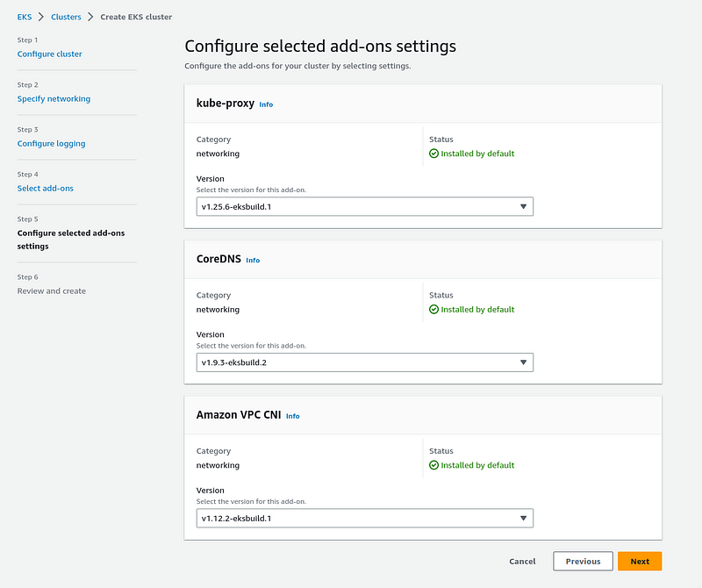Click the breadcrumb chevron after EKS
This screenshot has width=702, height=588.
tap(41, 17)
